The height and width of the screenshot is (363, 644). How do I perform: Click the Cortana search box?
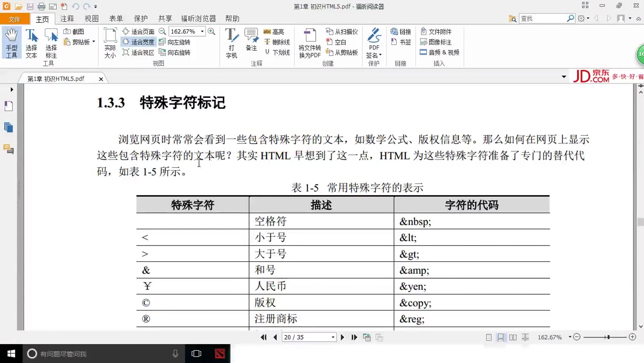pos(104,354)
